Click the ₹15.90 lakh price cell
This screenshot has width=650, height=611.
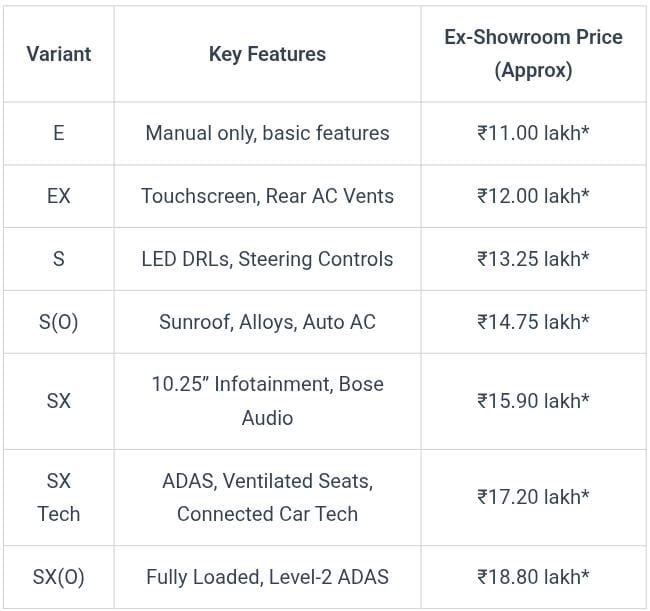coord(533,401)
